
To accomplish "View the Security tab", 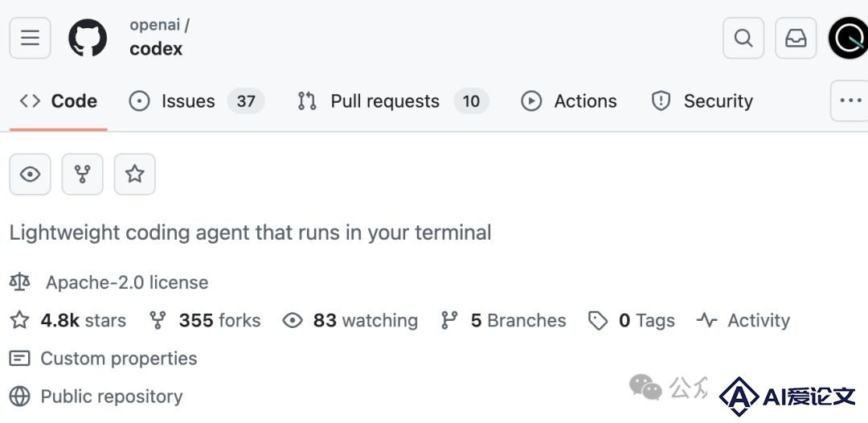I will pos(702,101).
